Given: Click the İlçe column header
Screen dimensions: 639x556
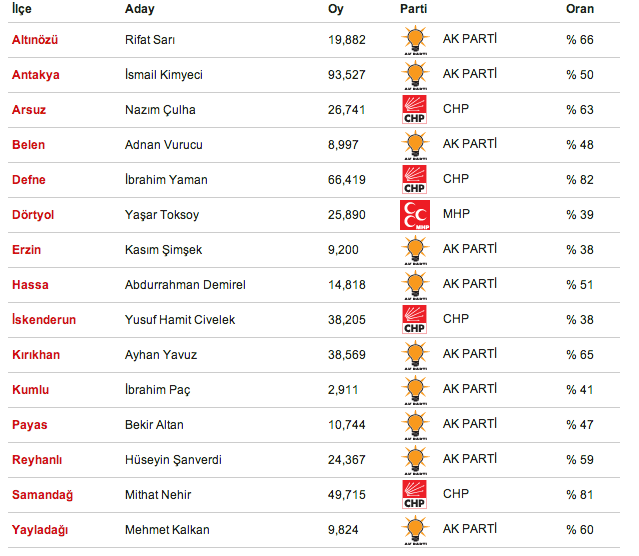Looking at the screenshot, I should (21, 9).
